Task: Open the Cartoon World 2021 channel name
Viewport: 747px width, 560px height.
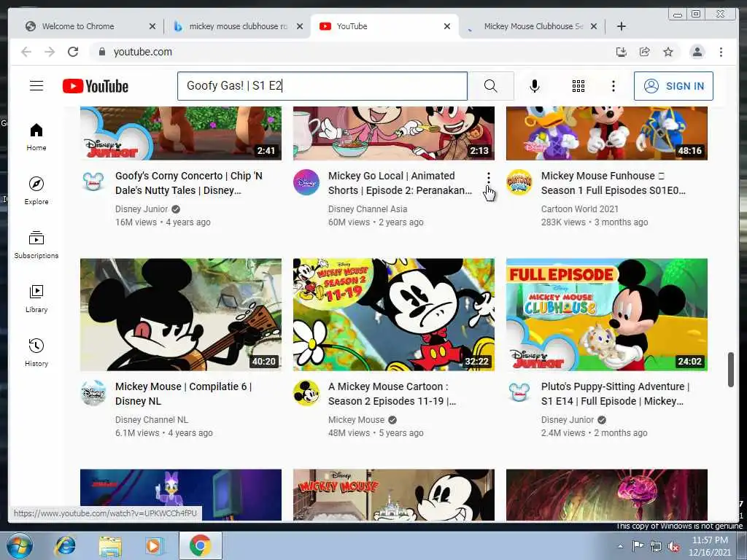Action: (x=579, y=209)
